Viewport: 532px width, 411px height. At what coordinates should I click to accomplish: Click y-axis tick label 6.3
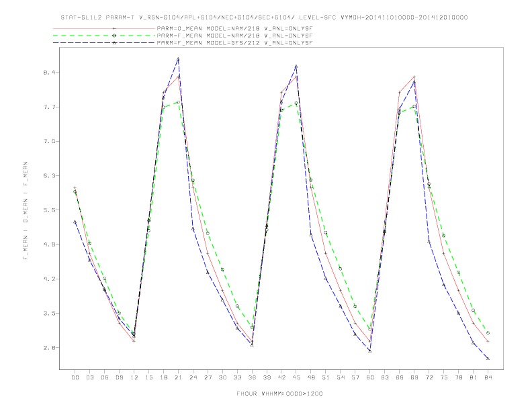click(50, 176)
